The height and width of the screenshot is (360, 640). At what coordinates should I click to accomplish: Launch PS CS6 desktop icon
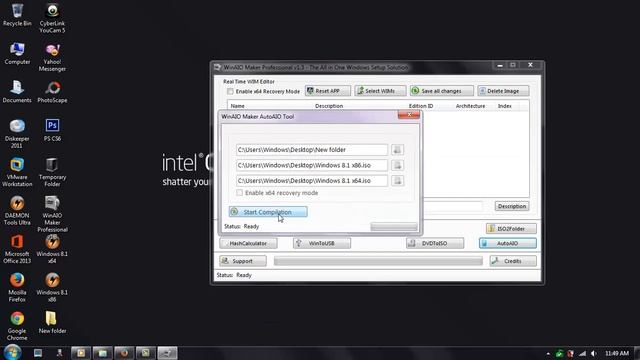click(52, 130)
